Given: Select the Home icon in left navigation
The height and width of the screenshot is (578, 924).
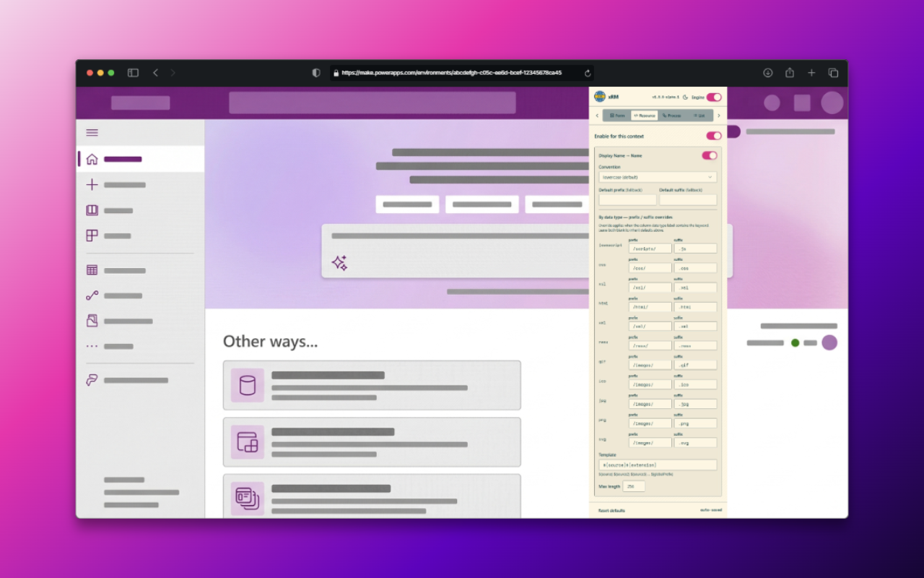Looking at the screenshot, I should pos(92,159).
